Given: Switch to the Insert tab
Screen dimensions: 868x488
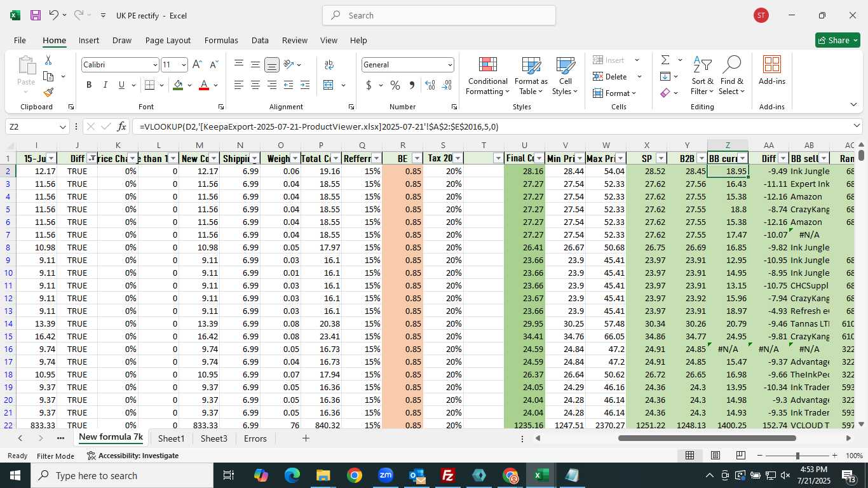Looking at the screenshot, I should tap(88, 40).
